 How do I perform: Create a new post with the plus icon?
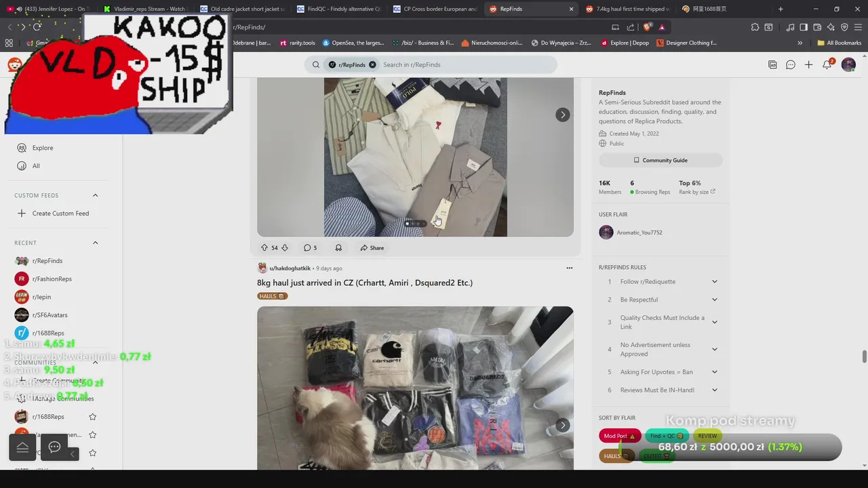808,64
